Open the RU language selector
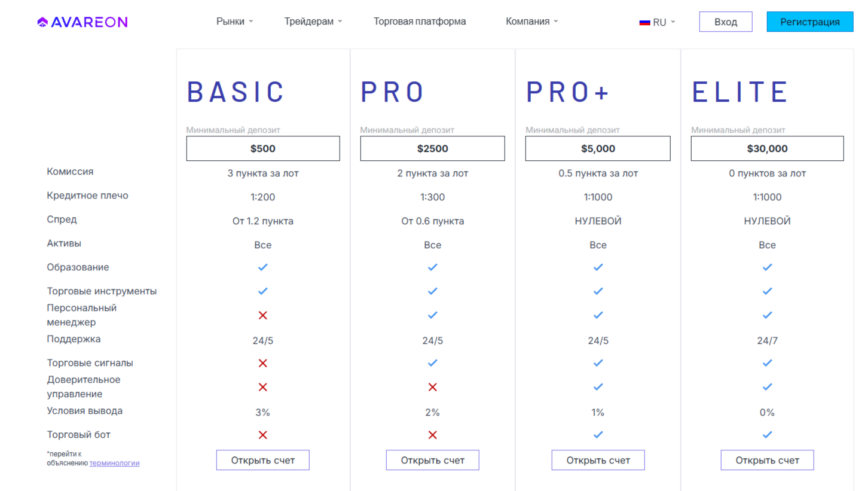 point(658,22)
